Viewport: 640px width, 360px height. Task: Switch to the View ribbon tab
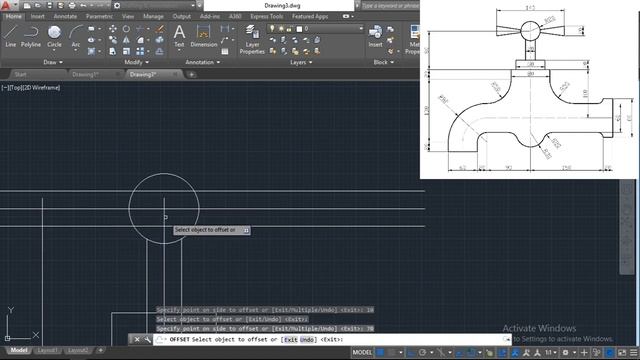(x=128, y=16)
